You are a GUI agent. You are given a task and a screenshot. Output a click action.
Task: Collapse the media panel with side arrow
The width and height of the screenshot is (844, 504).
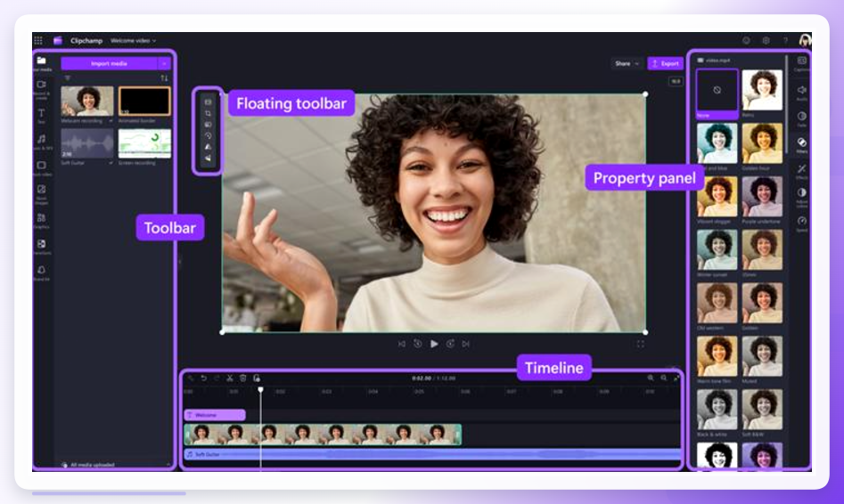click(180, 262)
